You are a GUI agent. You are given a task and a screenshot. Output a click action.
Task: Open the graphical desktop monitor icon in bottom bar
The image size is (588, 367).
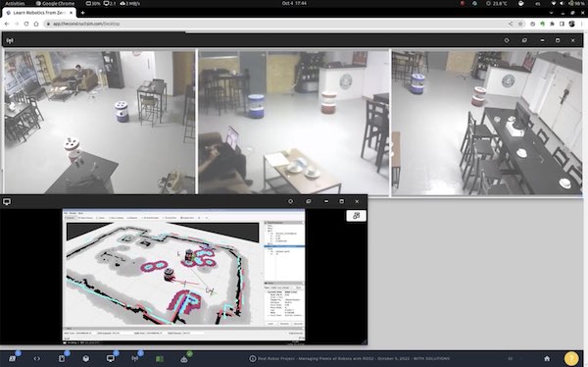pos(110,358)
